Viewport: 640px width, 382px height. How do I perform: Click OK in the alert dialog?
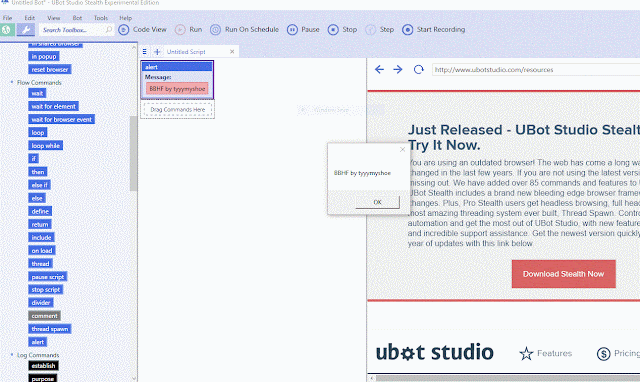[378, 202]
